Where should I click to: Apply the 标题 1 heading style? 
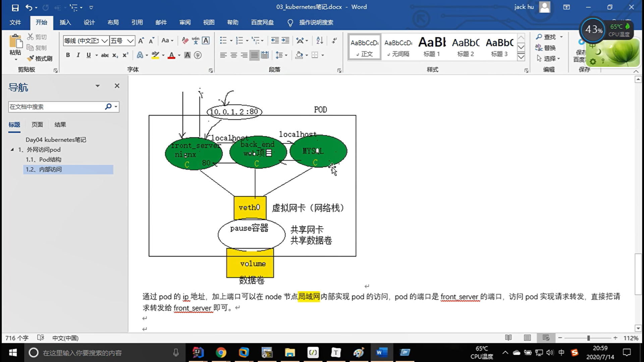click(x=432, y=47)
